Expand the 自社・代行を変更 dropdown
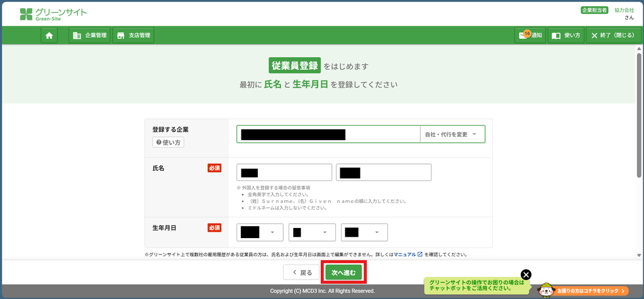Image resolution: width=644 pixels, height=299 pixels. coord(452,134)
